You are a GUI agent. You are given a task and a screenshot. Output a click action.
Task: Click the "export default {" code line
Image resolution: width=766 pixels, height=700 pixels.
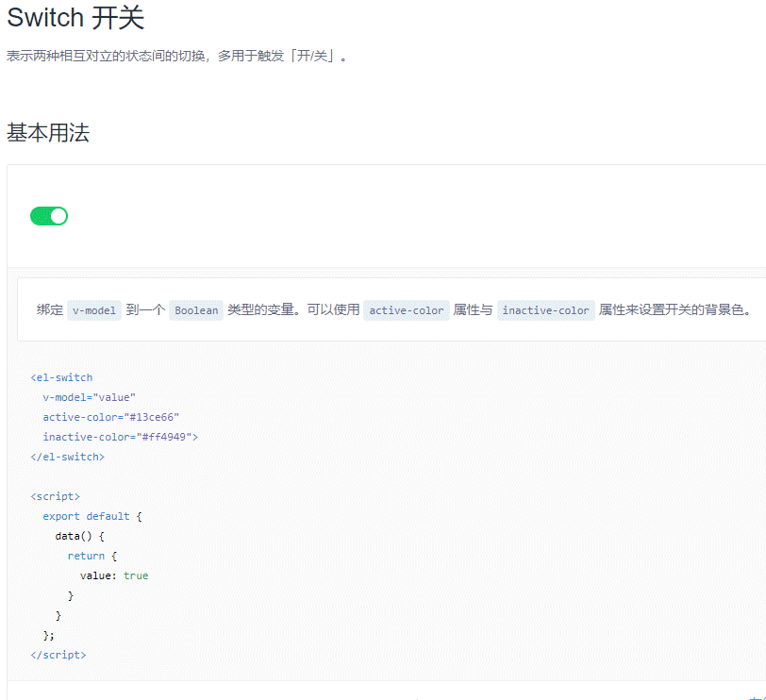click(x=92, y=516)
